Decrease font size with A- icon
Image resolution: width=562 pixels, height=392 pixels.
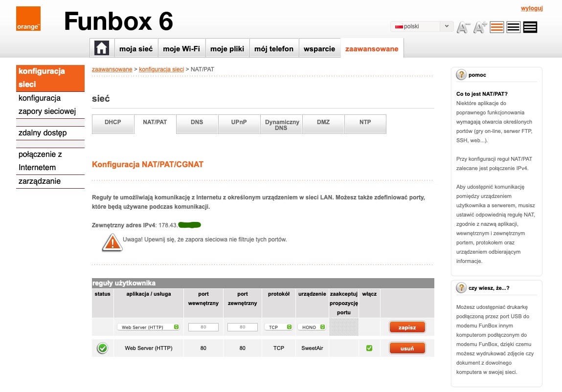click(x=463, y=27)
